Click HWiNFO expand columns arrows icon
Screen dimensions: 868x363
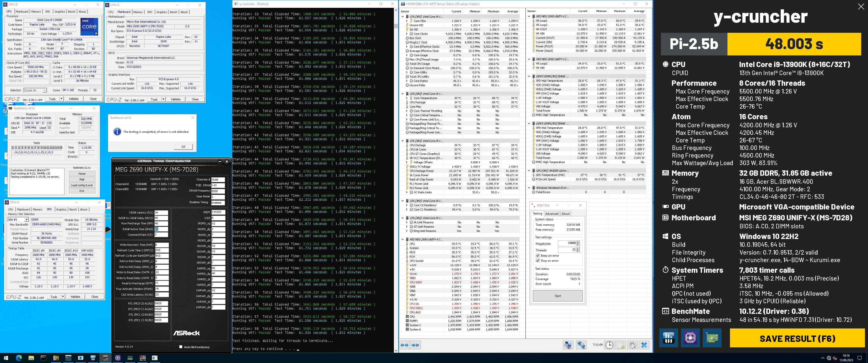(404, 345)
